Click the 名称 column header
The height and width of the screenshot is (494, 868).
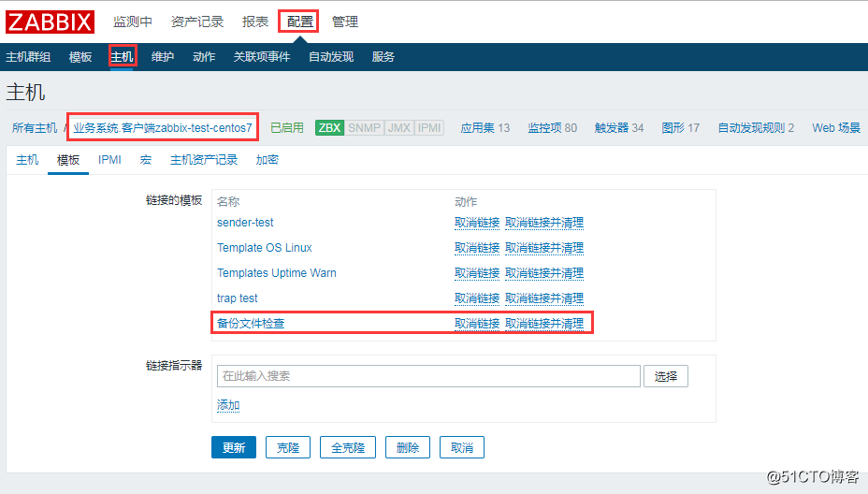pos(228,201)
